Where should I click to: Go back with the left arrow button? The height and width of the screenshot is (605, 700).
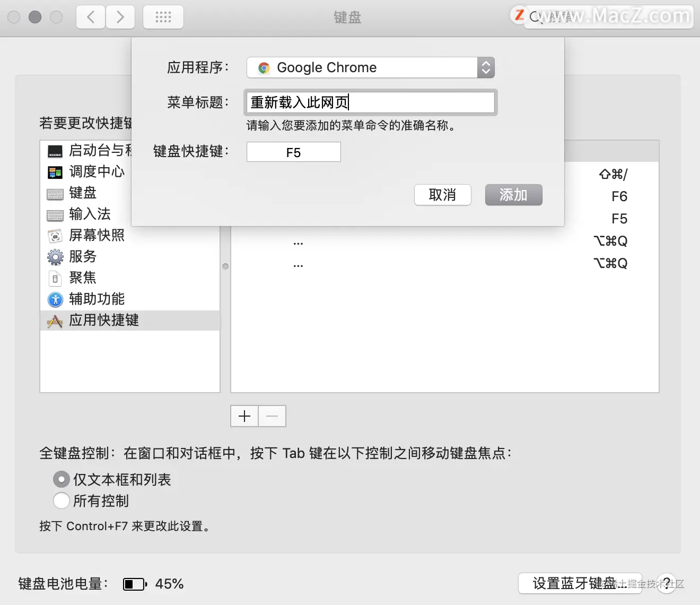coord(91,17)
